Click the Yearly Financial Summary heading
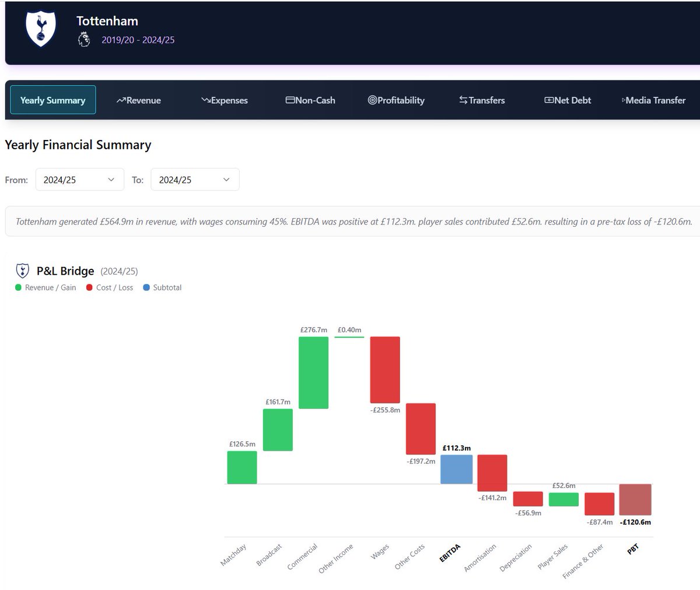The height and width of the screenshot is (590, 700). pyautogui.click(x=78, y=145)
